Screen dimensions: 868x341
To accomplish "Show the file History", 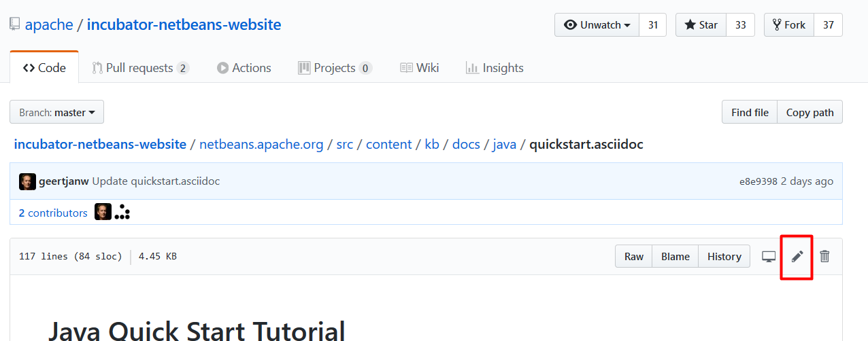I will 724,256.
